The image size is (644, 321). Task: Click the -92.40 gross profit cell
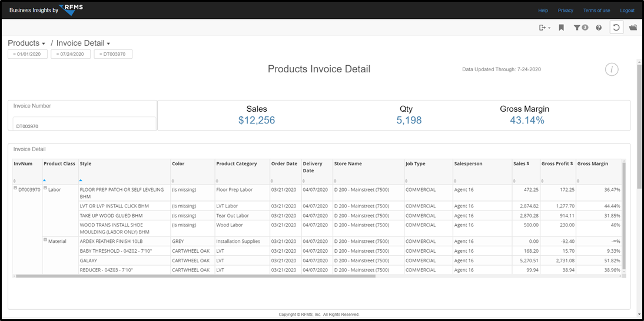[x=557, y=241]
